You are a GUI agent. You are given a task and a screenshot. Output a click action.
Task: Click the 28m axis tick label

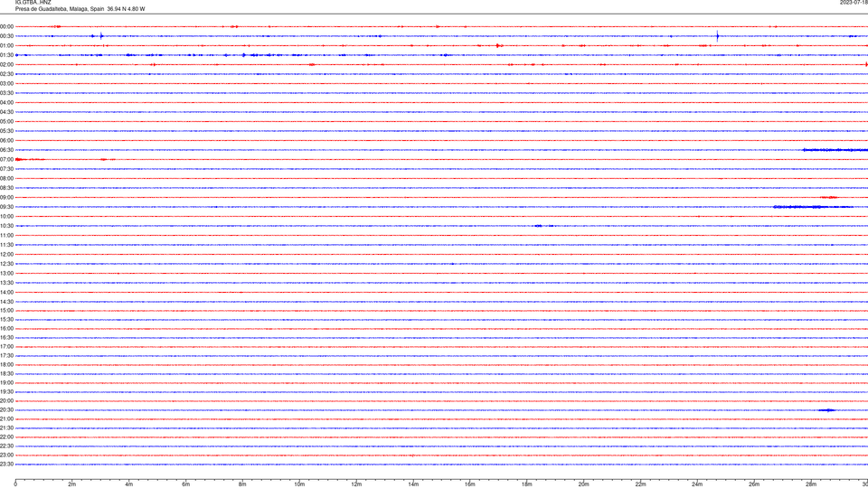click(x=811, y=484)
